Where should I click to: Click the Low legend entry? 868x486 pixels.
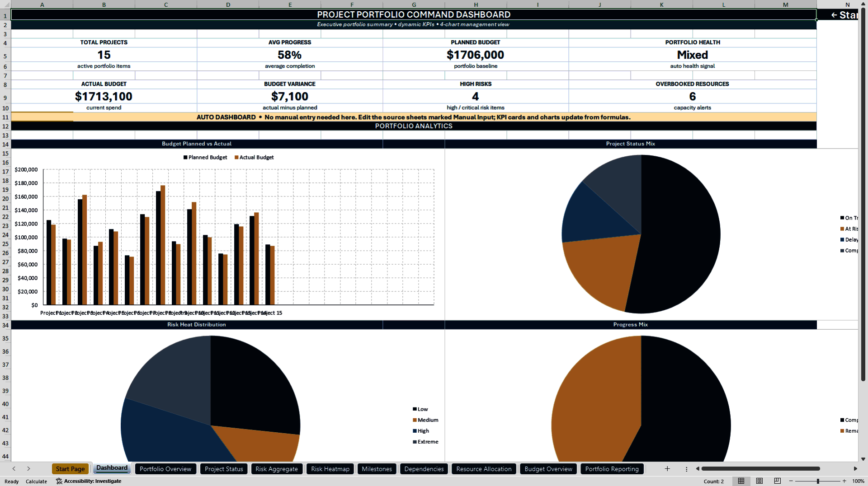(420, 409)
